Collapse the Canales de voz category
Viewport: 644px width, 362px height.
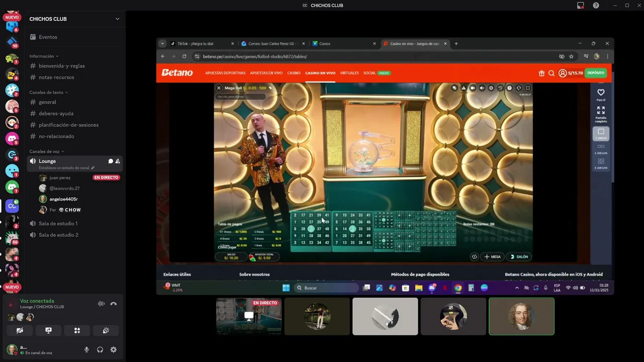point(47,151)
